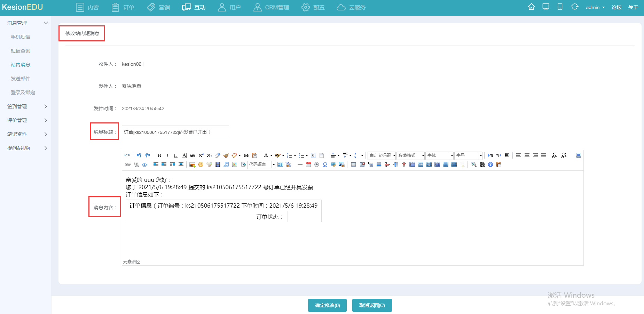Viewport: 644px width, 314px height.
Task: Click the undo arrow in editor toolbar
Action: click(139, 155)
